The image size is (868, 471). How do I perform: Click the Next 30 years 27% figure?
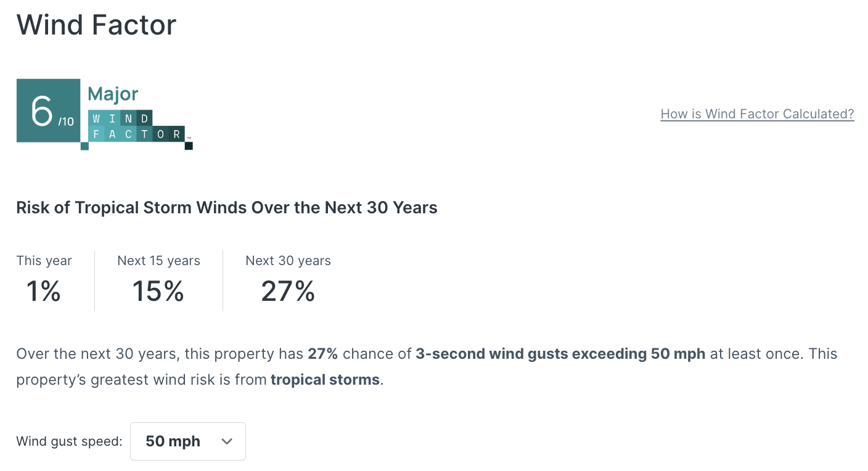point(288,291)
